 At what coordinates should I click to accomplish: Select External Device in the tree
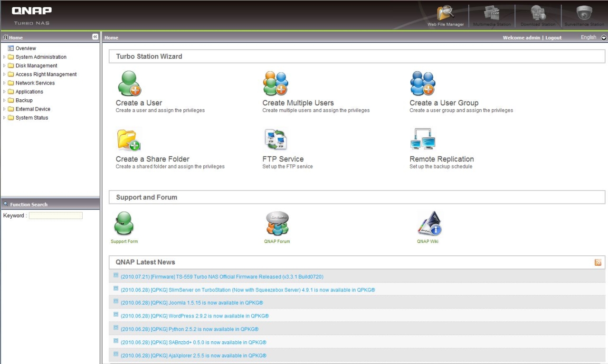[x=33, y=109]
